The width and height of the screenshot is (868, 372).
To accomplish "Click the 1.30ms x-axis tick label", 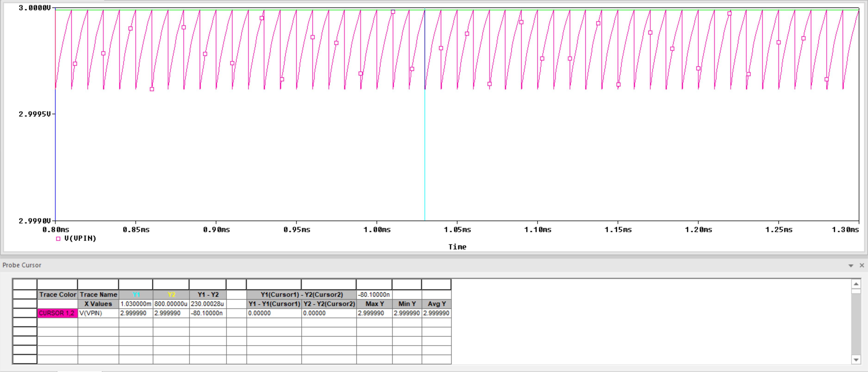I will coord(845,230).
